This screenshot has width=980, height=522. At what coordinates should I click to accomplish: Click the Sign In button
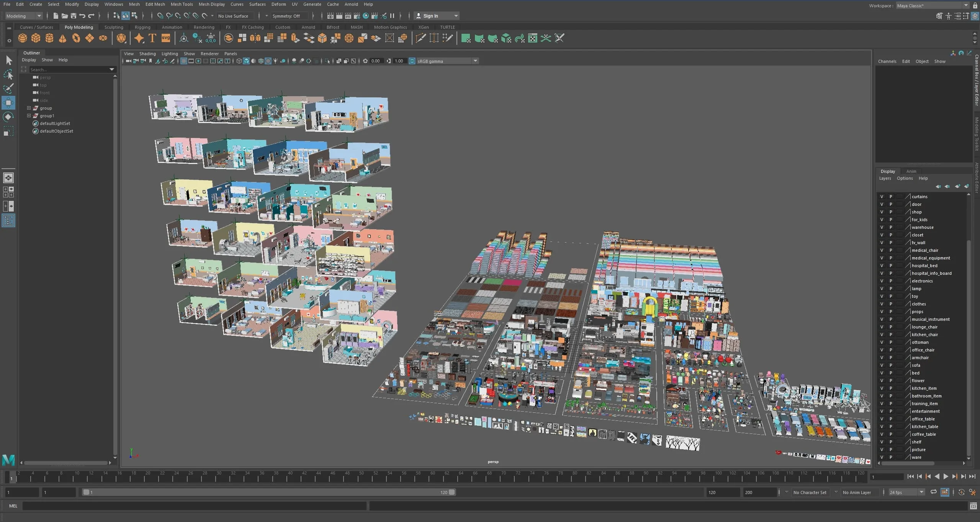[x=437, y=16]
